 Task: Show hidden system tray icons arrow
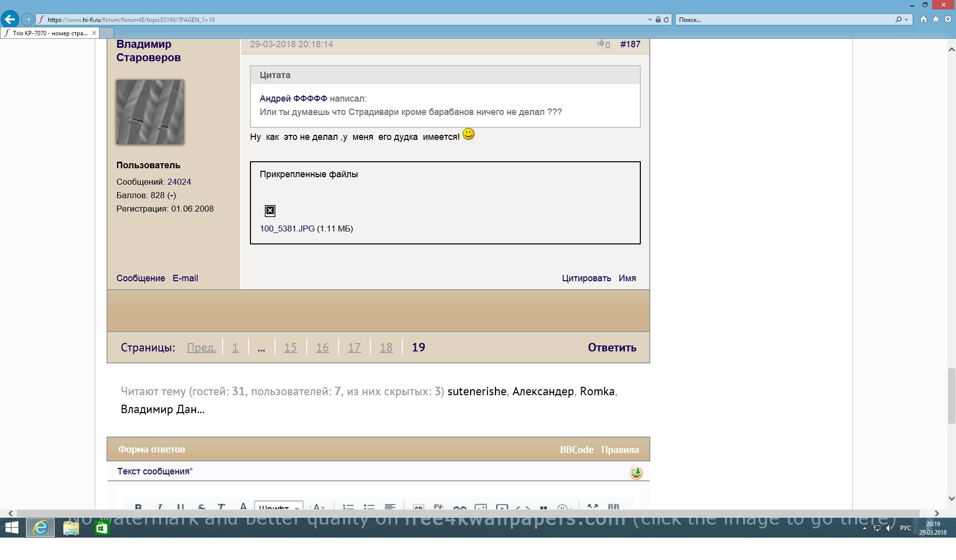(x=865, y=528)
